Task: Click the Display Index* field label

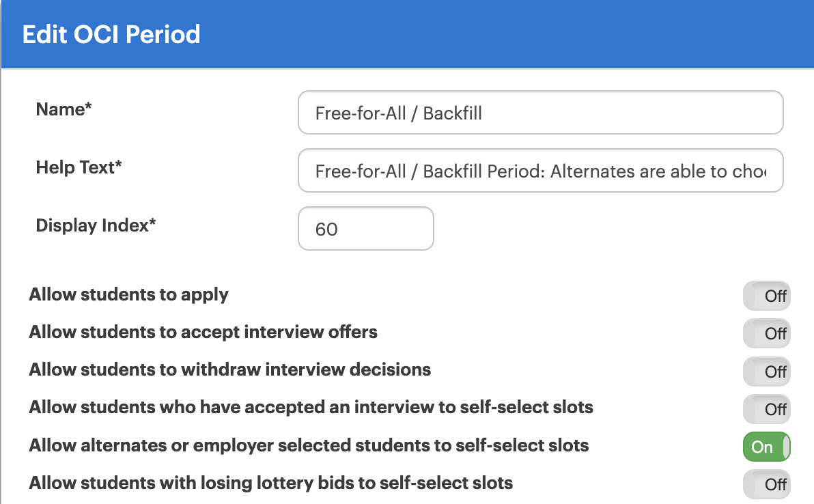Action: coord(96,226)
